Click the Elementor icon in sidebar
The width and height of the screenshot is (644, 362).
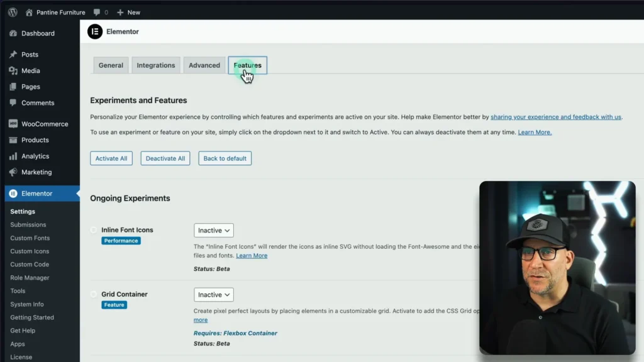coord(13,194)
